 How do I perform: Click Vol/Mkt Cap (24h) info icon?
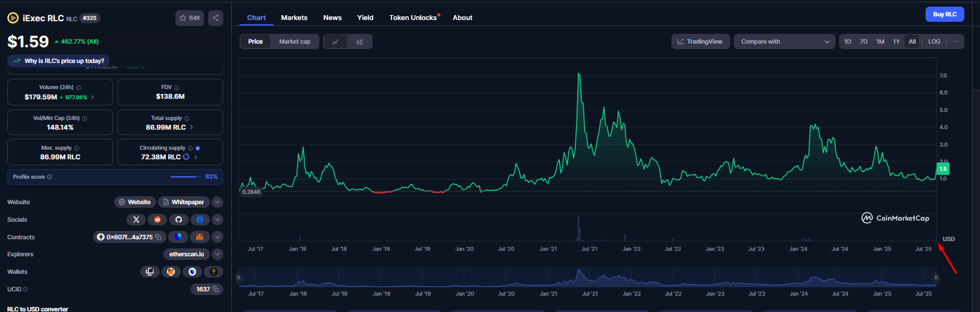85,118
